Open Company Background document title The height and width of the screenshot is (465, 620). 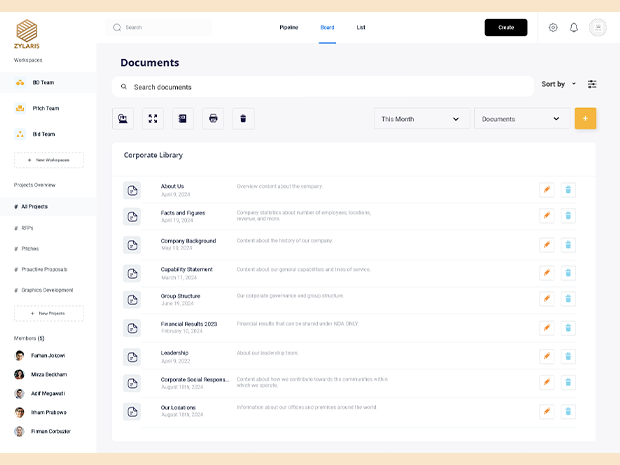click(x=188, y=241)
